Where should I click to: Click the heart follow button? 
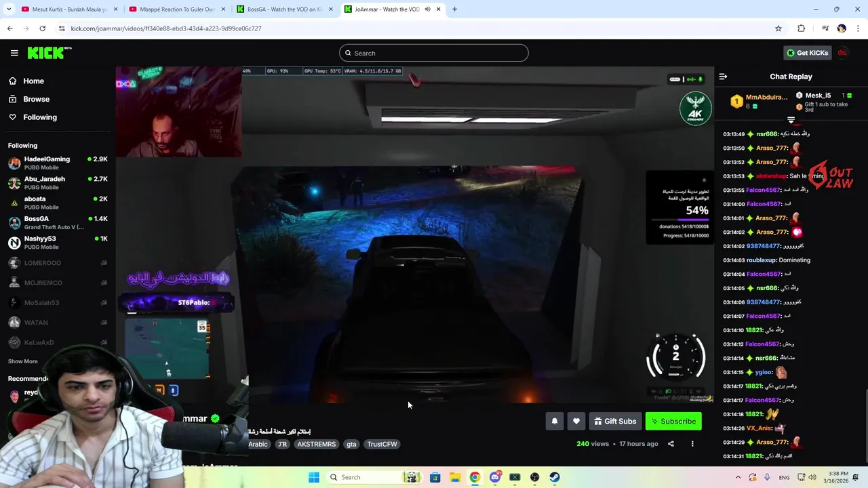[x=576, y=421]
